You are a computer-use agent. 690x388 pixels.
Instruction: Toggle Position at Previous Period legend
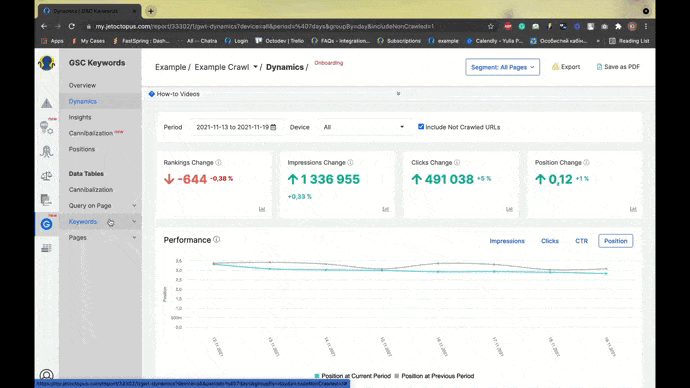tap(434, 376)
